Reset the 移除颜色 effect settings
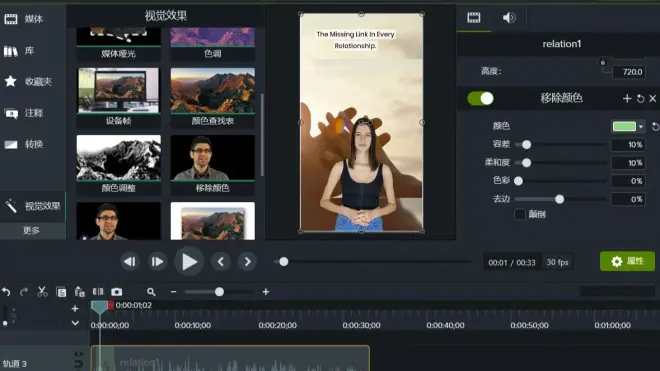Viewport: 660px width, 371px height. (640, 99)
